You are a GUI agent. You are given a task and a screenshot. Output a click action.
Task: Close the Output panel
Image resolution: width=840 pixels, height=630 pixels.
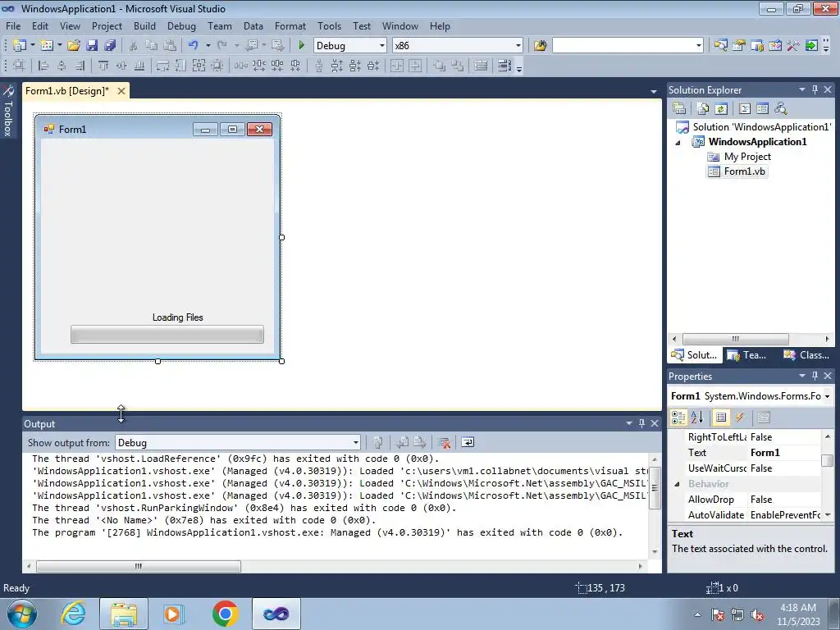click(x=655, y=424)
